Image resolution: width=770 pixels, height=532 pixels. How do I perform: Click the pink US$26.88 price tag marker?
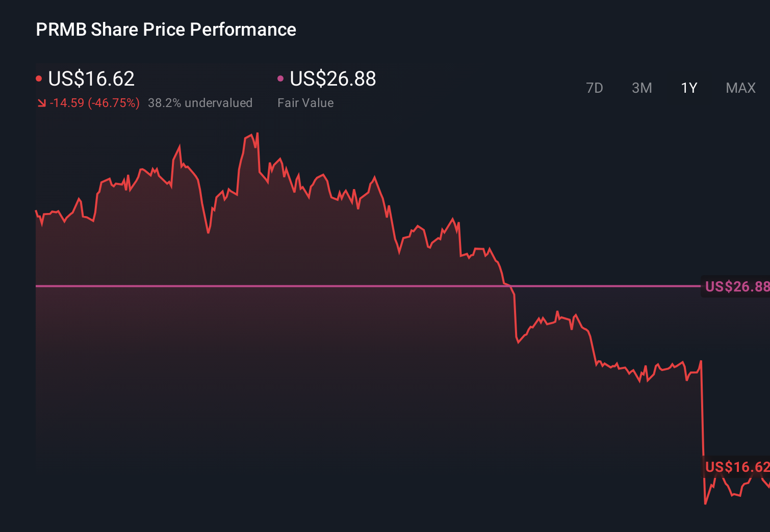[736, 286]
